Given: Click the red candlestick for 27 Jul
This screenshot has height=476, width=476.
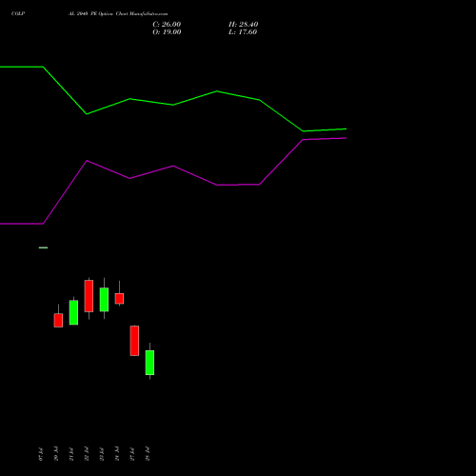Looking at the screenshot, I should tap(134, 341).
